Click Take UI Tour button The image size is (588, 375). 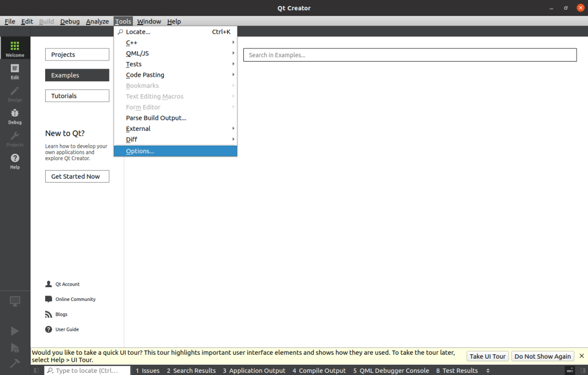487,356
